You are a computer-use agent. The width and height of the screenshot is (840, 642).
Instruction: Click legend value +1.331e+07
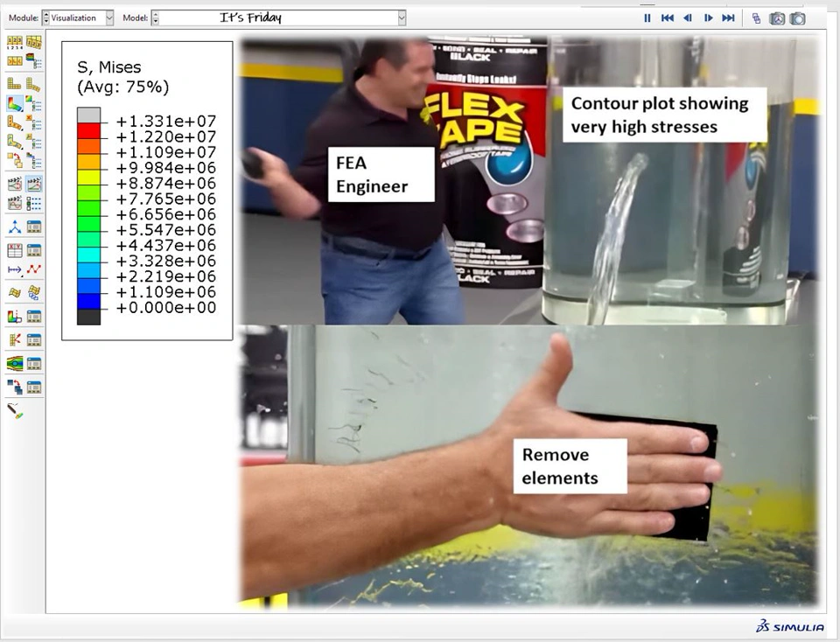[166, 121]
